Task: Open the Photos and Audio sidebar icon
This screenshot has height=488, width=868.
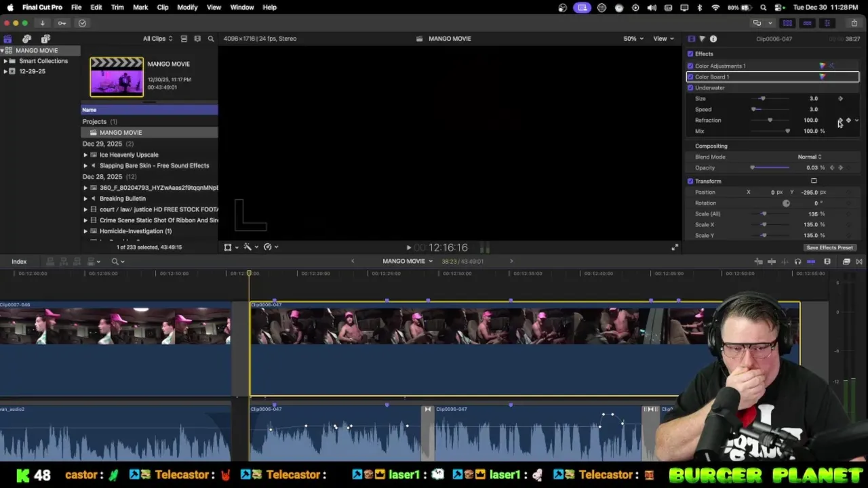Action: coord(26,39)
